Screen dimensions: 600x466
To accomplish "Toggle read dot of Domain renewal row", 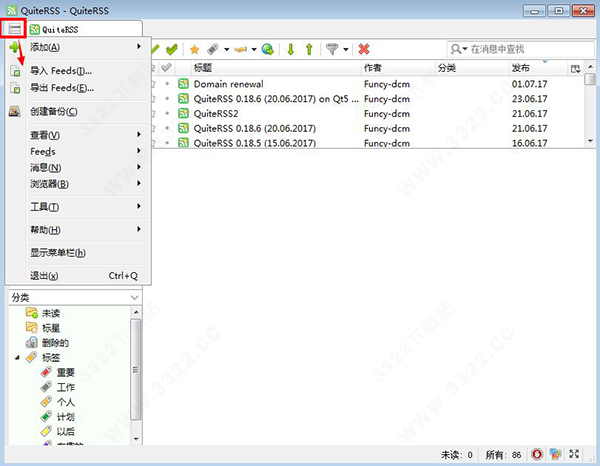I will pos(167,83).
